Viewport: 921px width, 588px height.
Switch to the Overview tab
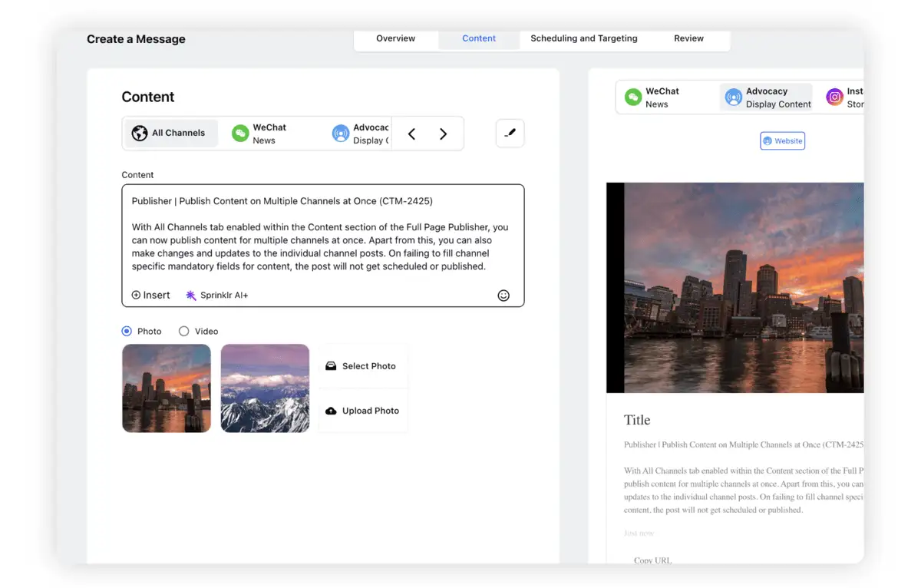pyautogui.click(x=396, y=38)
